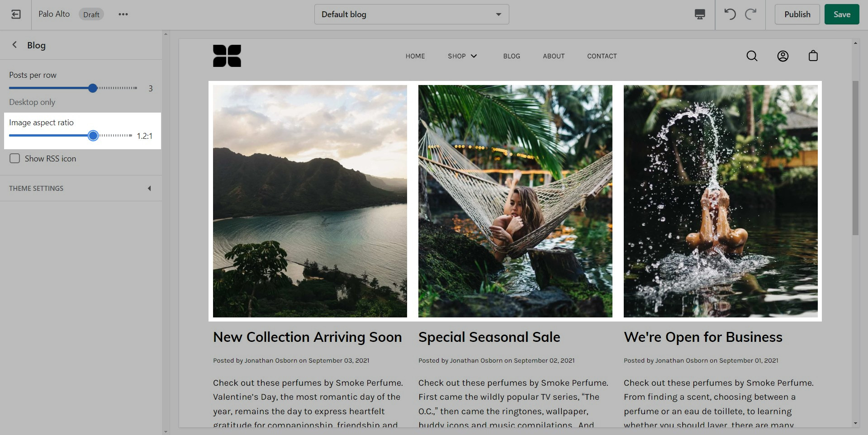Enable the Show RSS icon checkbox
The width and height of the screenshot is (868, 435).
15,159
